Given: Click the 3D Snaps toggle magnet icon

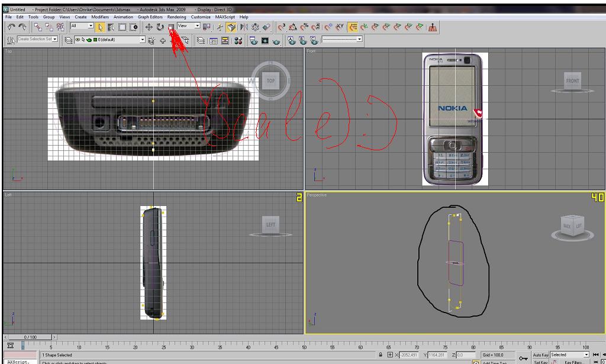Looking at the screenshot, I should tap(282, 27).
